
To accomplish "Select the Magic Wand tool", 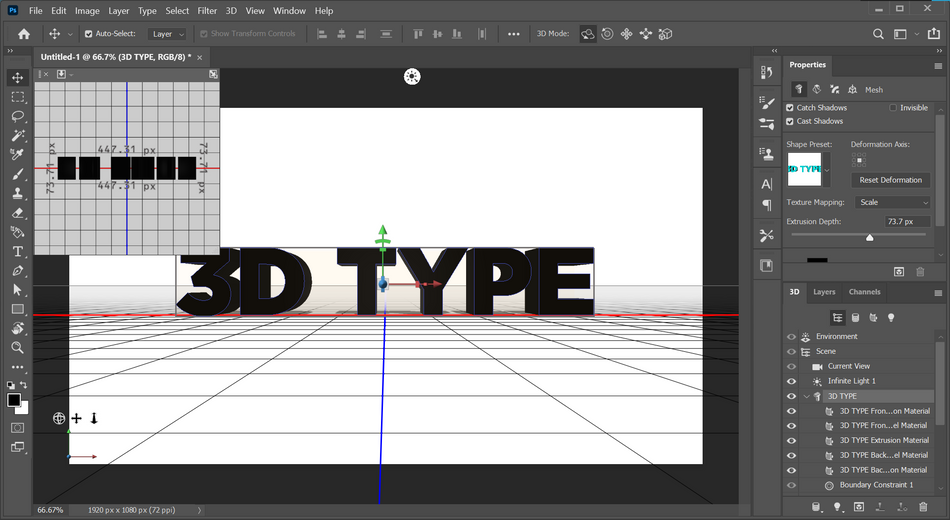I will coord(18,135).
